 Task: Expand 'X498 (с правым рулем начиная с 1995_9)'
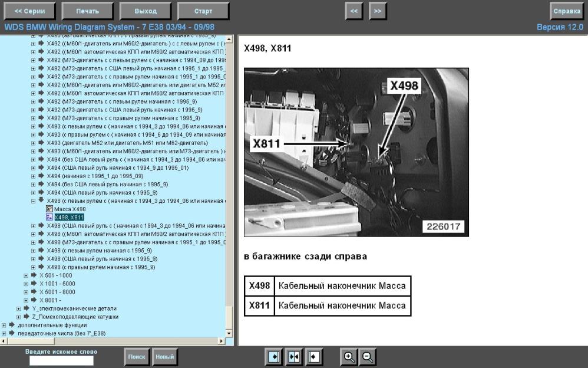[34, 267]
